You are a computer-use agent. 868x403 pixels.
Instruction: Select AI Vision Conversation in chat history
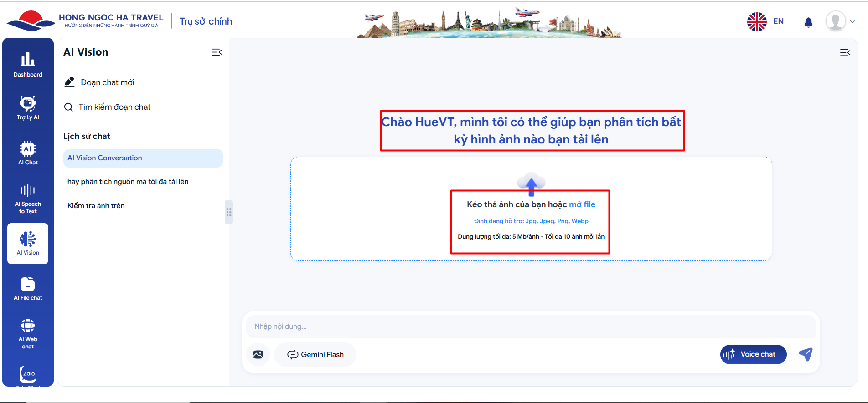pyautogui.click(x=143, y=158)
